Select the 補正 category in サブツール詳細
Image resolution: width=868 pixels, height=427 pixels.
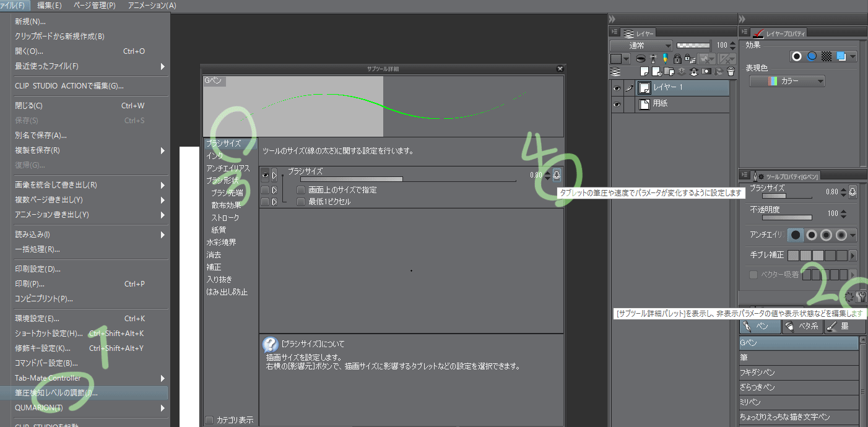[x=214, y=267]
